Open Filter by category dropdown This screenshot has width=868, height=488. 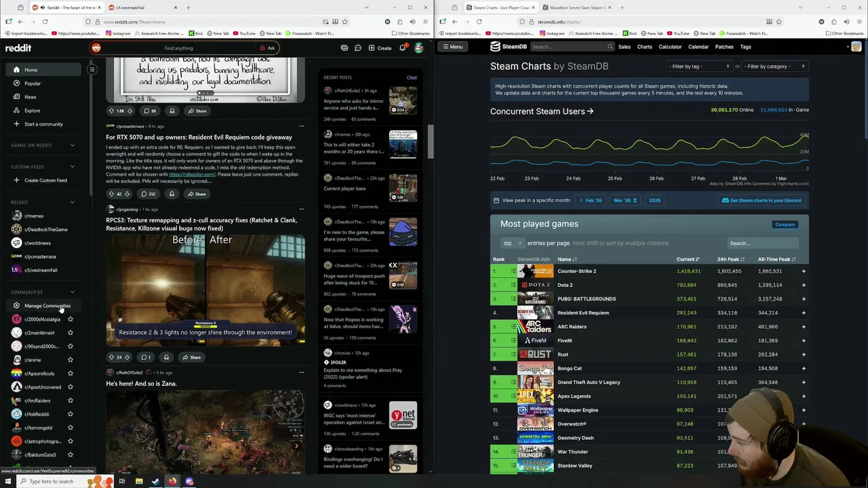(x=774, y=66)
